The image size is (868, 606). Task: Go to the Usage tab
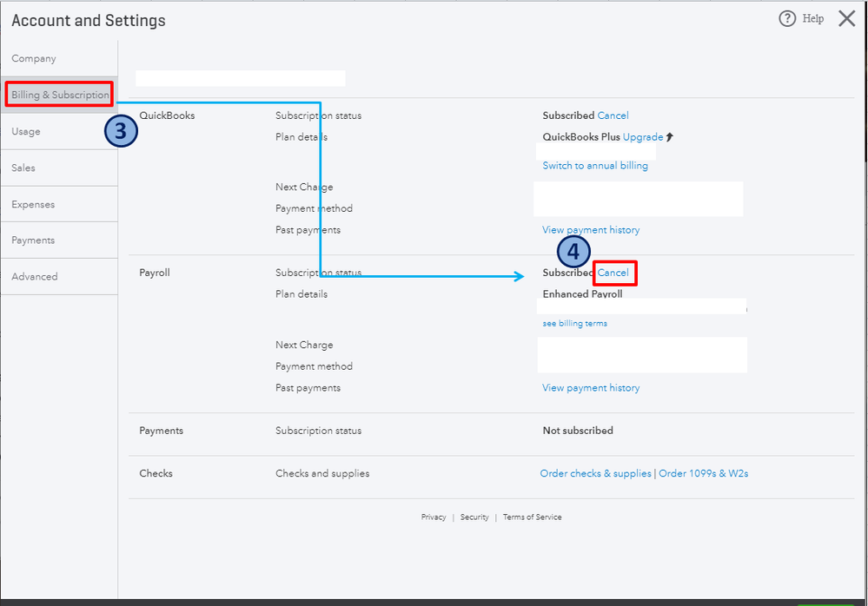26,132
